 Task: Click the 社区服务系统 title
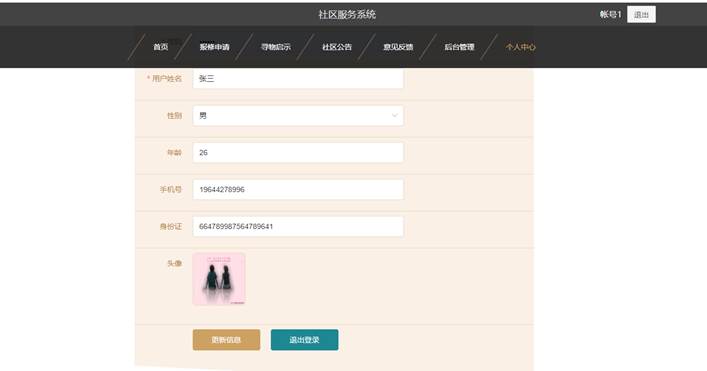347,14
